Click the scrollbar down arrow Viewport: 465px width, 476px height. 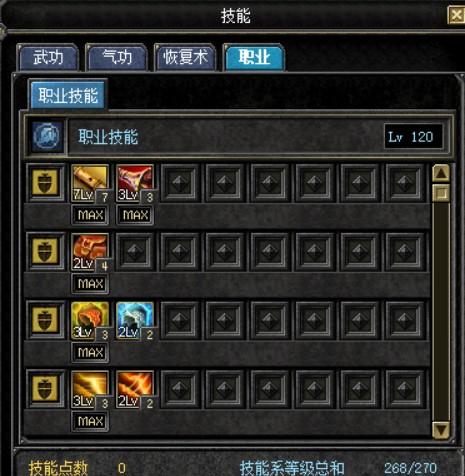click(441, 430)
